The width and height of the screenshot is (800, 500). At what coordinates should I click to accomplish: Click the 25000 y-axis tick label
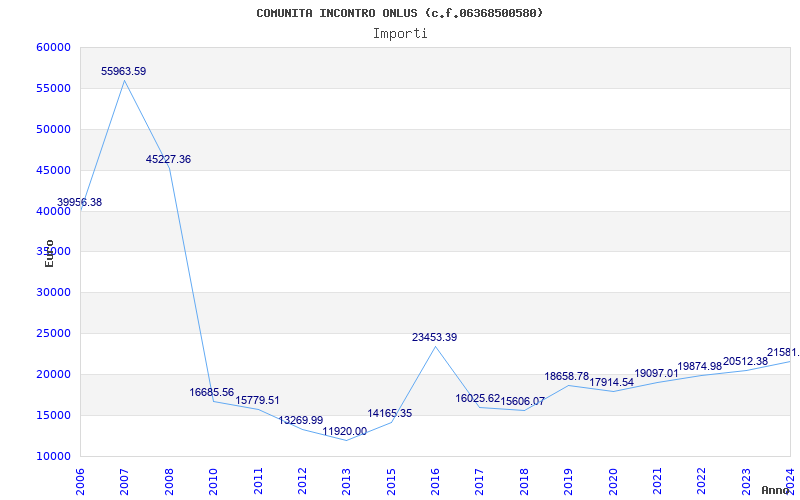(x=53, y=333)
